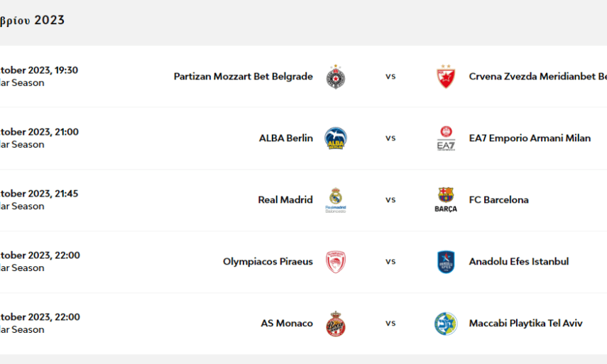This screenshot has width=607, height=364.
Task: Open Anadolu Efes Istanbul team link
Action: pyautogui.click(x=518, y=262)
